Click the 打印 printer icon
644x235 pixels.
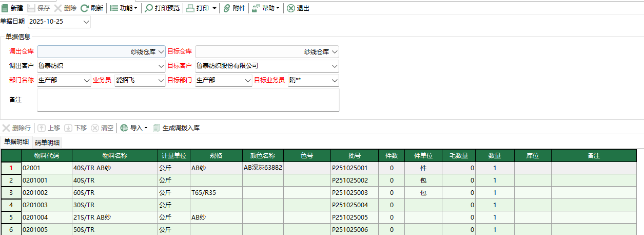tap(190, 8)
